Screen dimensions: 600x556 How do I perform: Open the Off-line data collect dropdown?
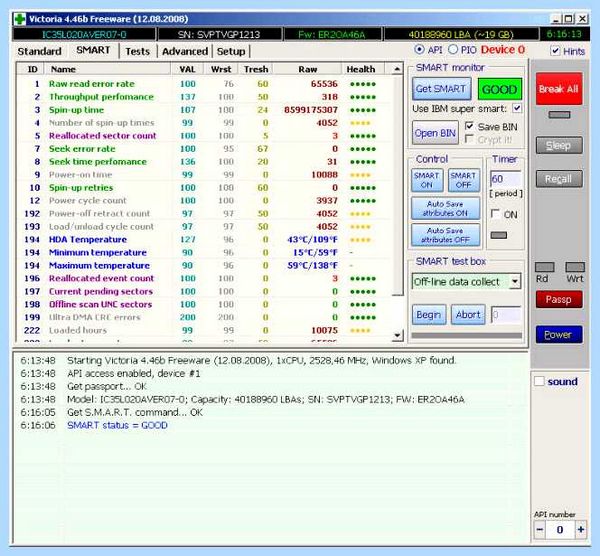515,282
